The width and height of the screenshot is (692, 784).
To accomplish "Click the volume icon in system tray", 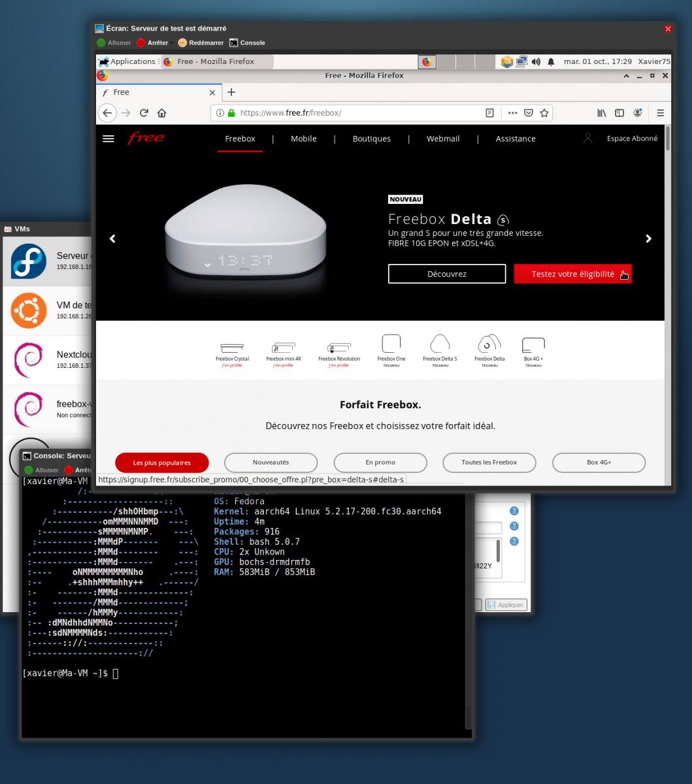I will click(536, 61).
